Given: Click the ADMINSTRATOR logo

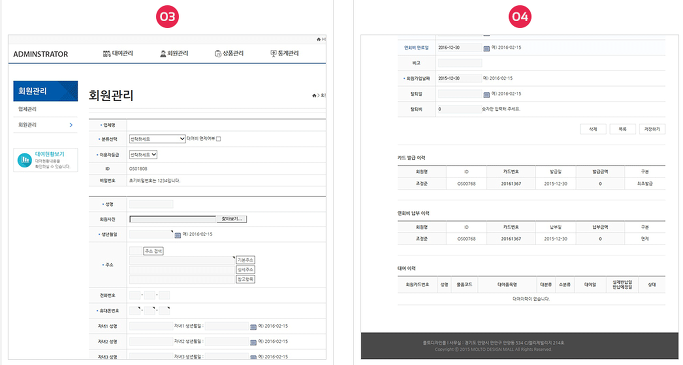Looking at the screenshot, I should tap(41, 54).
